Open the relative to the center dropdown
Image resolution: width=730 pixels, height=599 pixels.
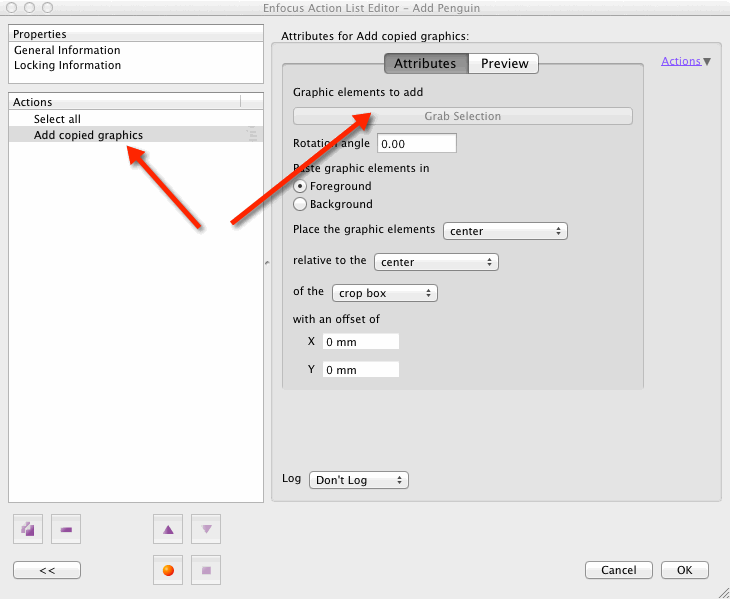point(436,262)
